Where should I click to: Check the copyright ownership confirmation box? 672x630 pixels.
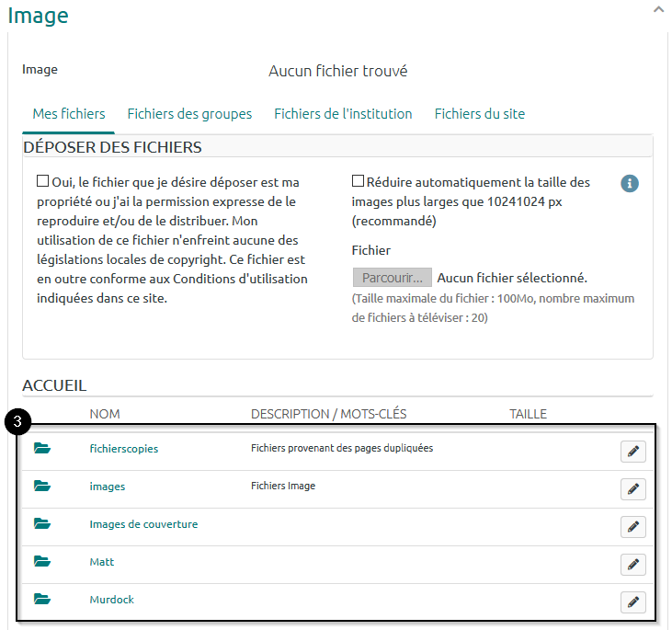pos(42,182)
